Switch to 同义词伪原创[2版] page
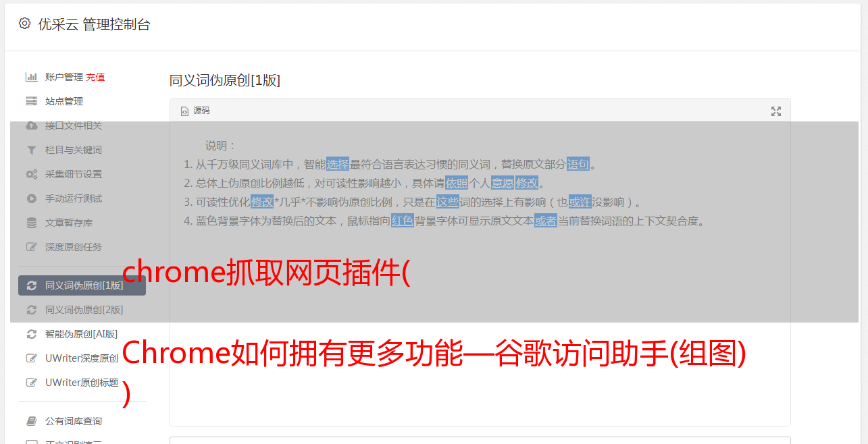Viewport: 868px width, 444px height. 82,310
